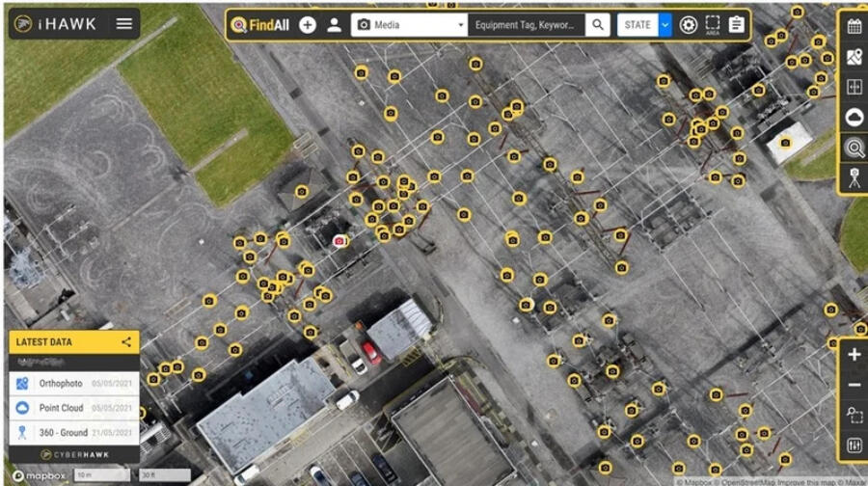Click the share icon in Latest Data
The image size is (868, 486).
pyautogui.click(x=126, y=341)
